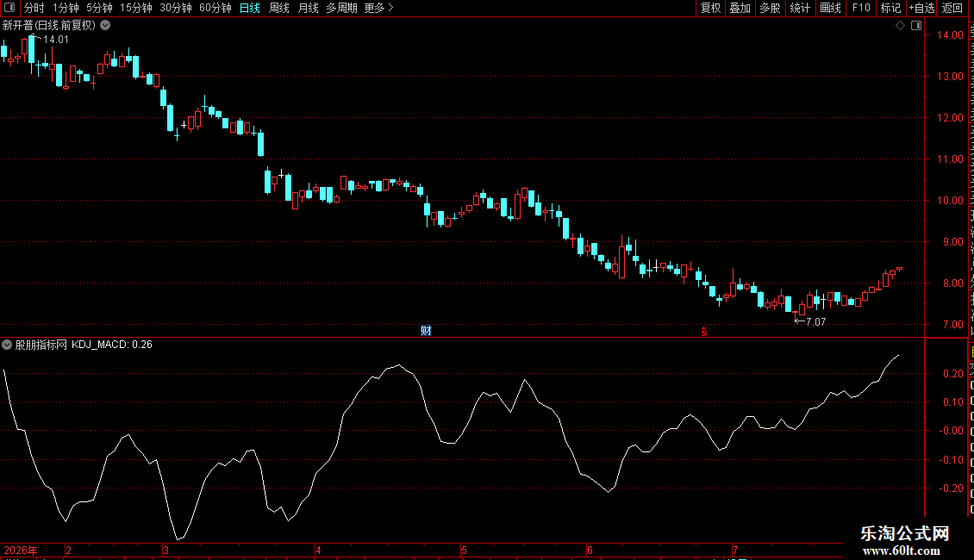Add stock with +自选 button
The height and width of the screenshot is (560, 974).
921,8
